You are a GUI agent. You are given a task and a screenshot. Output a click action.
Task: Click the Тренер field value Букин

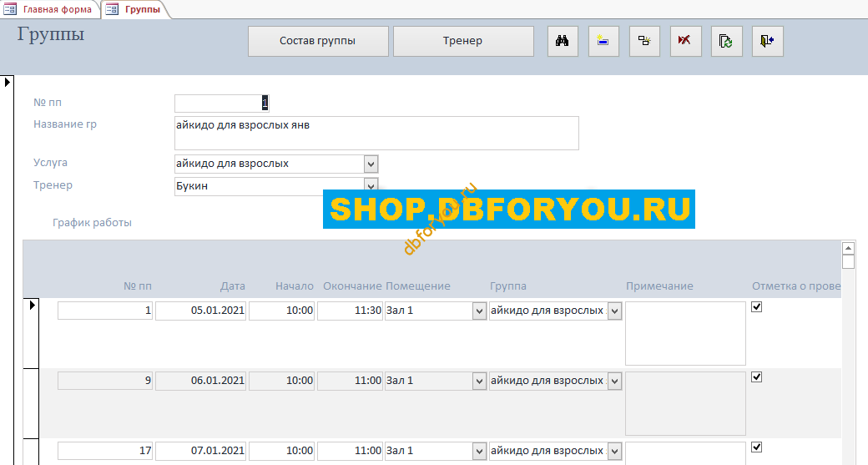point(270,186)
